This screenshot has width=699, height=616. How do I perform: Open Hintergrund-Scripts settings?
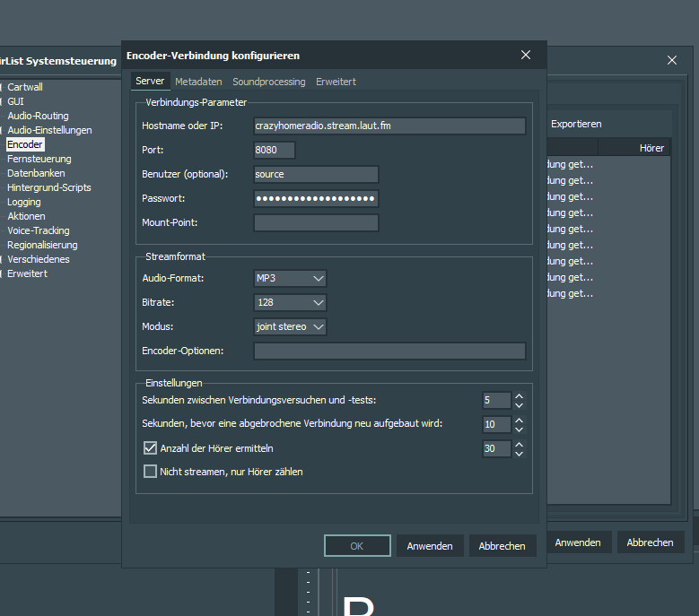pos(49,187)
